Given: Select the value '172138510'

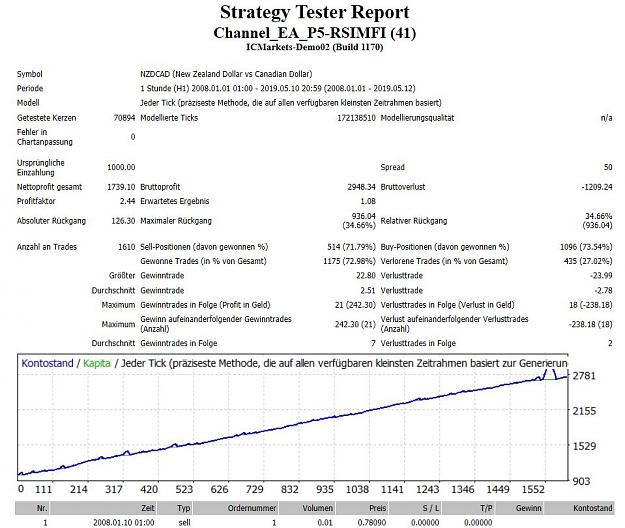Looking at the screenshot, I should click(x=356, y=118).
